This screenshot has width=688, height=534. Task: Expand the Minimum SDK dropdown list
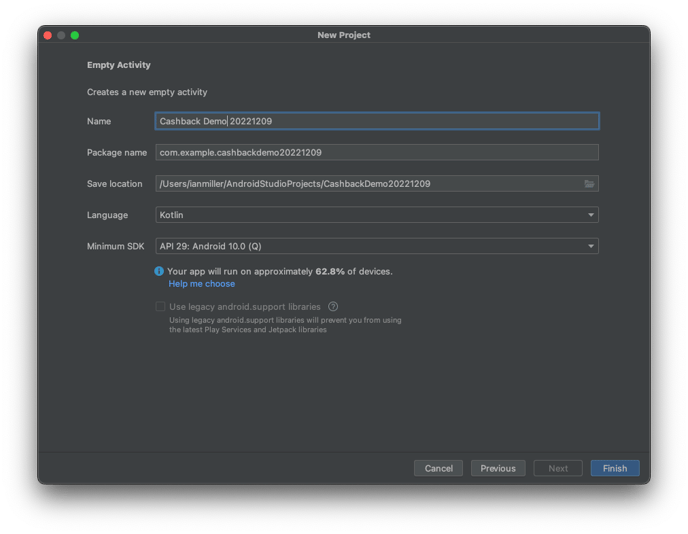pyautogui.click(x=377, y=246)
